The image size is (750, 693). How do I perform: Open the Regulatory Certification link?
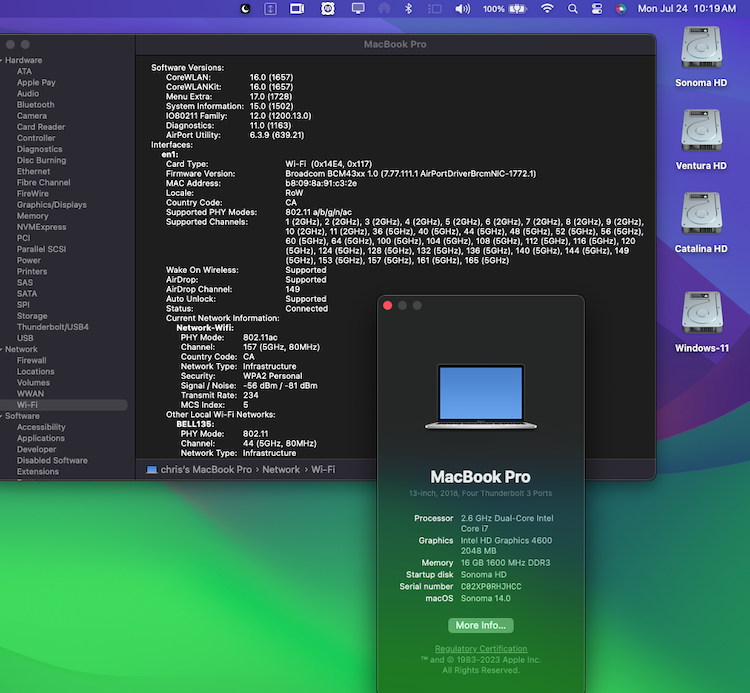pos(481,649)
